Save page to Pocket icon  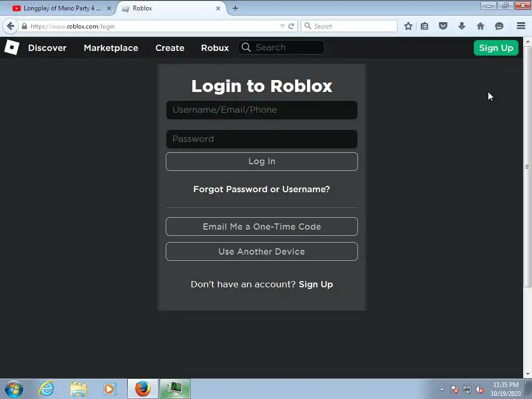[443, 26]
